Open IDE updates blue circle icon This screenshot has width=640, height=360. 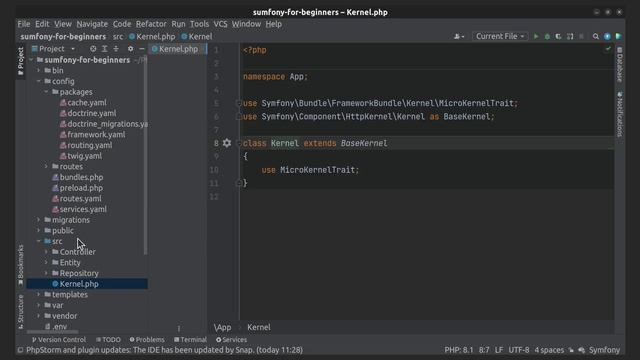[x=607, y=36]
